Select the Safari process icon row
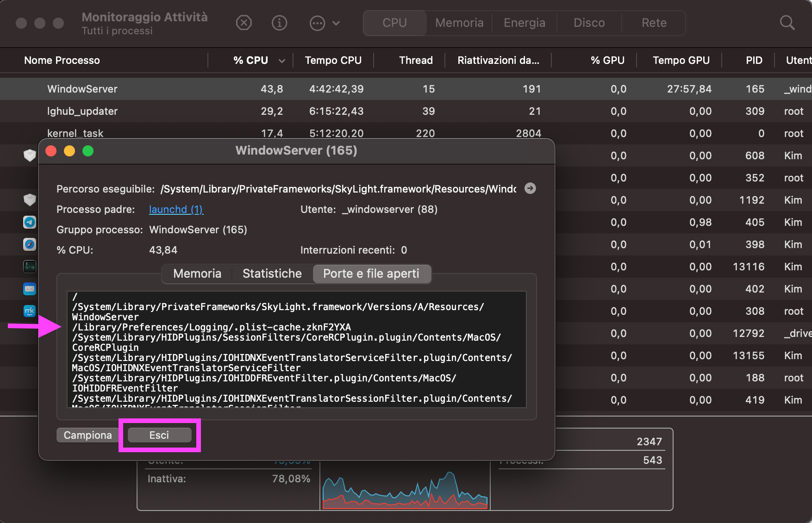Viewport: 812px width, 523px height. click(x=30, y=244)
